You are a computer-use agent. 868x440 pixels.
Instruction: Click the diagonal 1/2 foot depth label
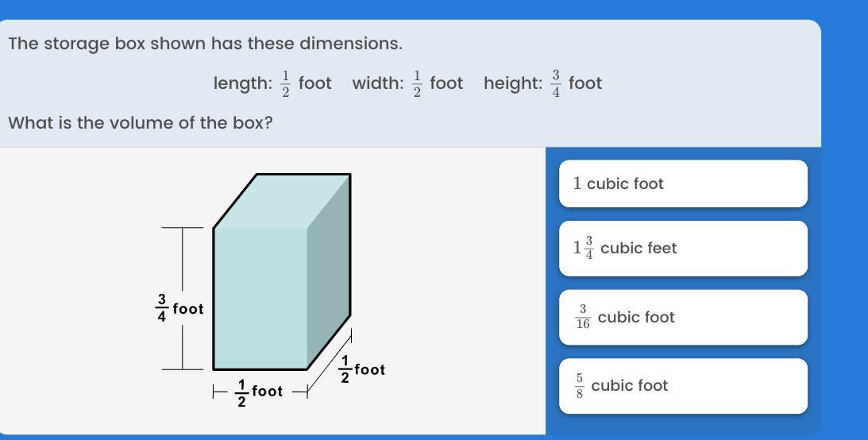pos(361,369)
